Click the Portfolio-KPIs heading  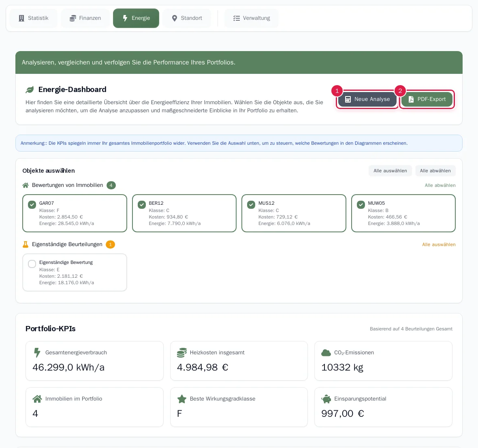coord(51,329)
